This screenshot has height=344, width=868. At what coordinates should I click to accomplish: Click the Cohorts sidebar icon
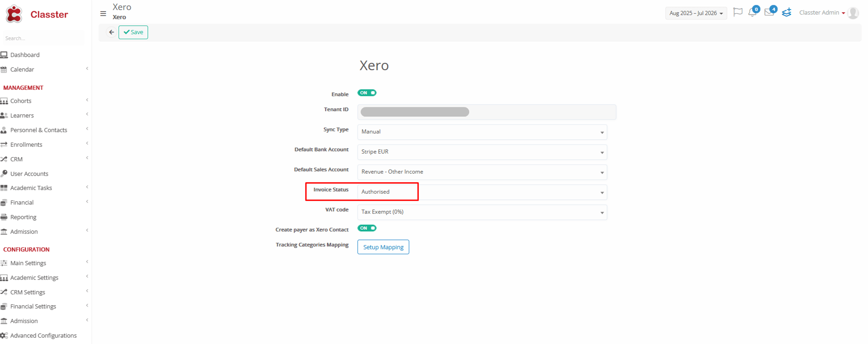click(x=4, y=101)
